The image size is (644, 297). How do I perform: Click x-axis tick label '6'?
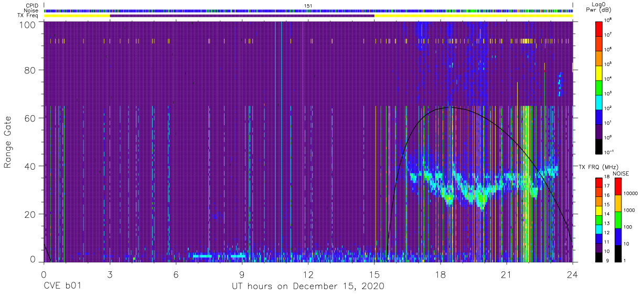[x=176, y=274]
